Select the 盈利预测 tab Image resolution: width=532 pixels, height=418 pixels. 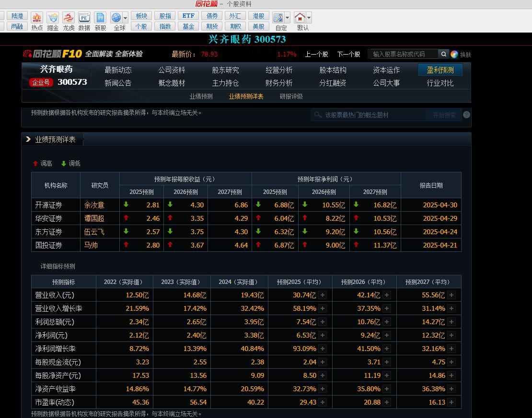[440, 70]
